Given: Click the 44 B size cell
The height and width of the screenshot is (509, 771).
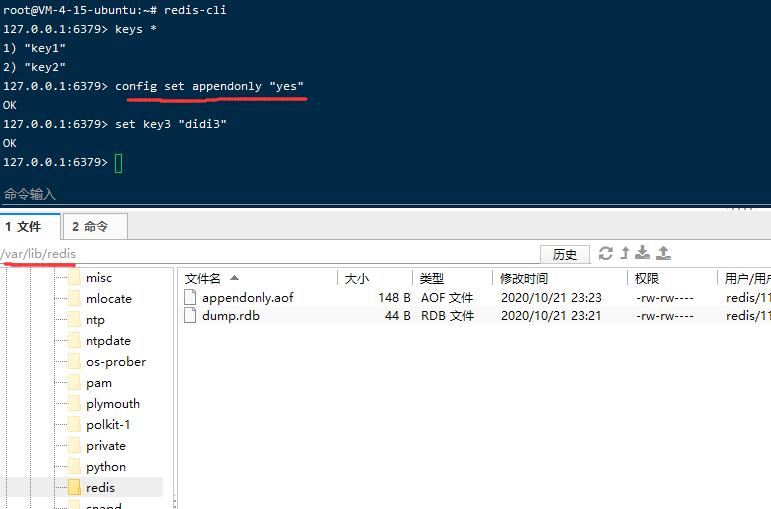Looking at the screenshot, I should [x=397, y=316].
